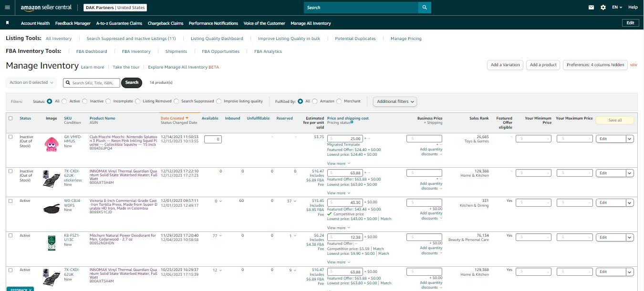Check the Club Mocchi squid plush row

[11, 137]
